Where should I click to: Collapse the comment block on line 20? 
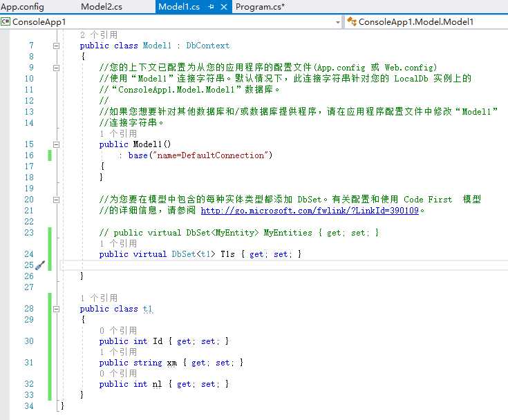56,200
